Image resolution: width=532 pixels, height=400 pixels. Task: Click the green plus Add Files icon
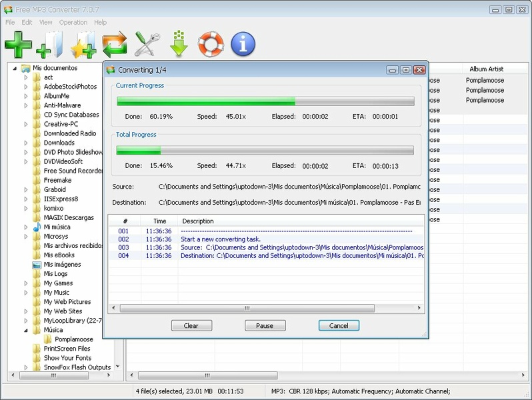(x=18, y=45)
